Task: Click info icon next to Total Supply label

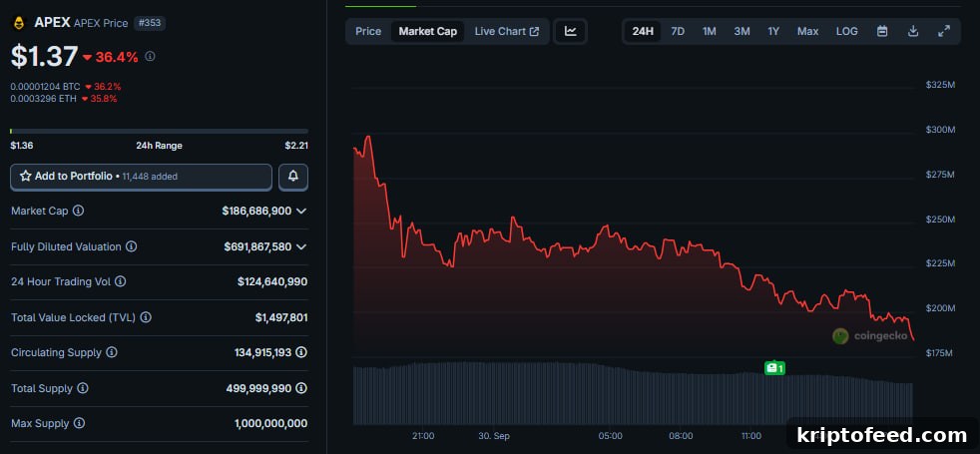Action: (83, 388)
